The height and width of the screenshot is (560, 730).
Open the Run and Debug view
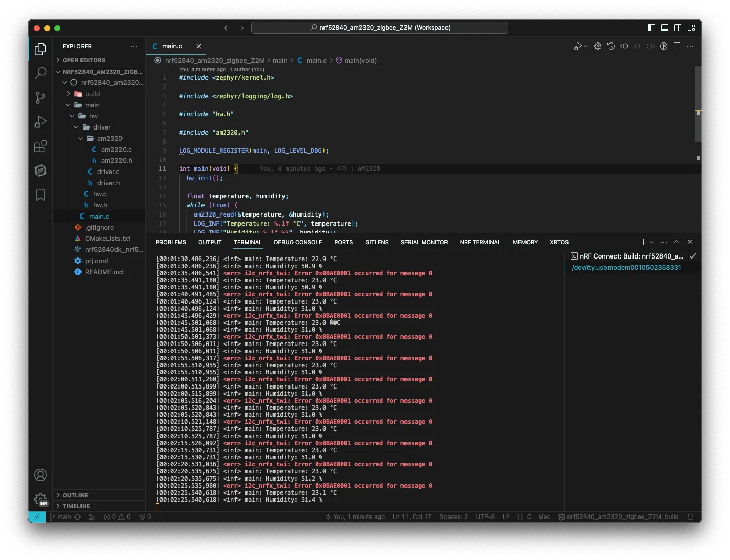(x=40, y=122)
